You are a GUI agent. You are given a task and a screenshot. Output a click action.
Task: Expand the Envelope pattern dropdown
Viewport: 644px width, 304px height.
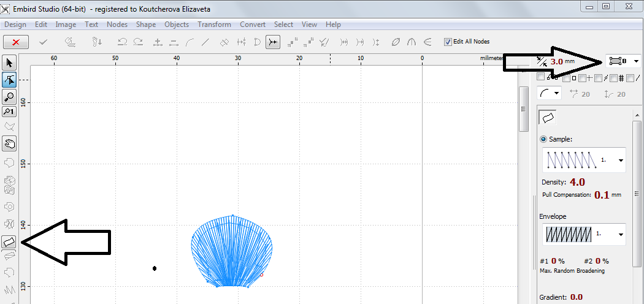(x=620, y=234)
